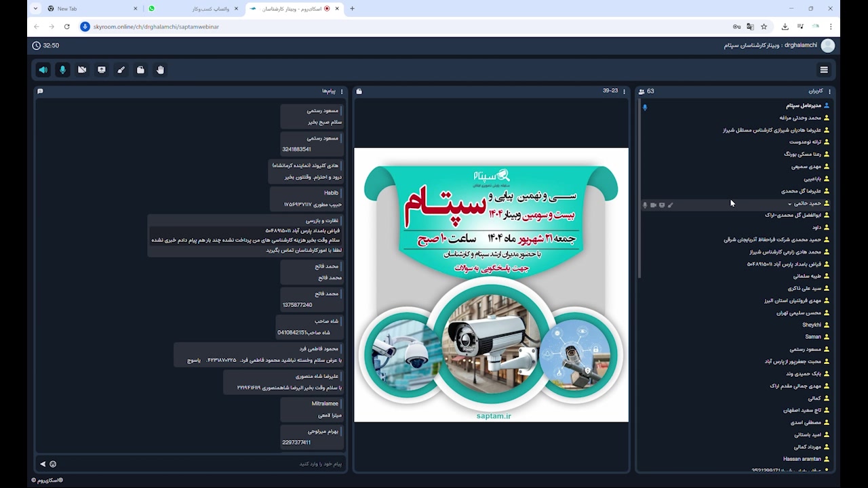Open the emoji picker in chat
The height and width of the screenshot is (488, 868).
click(x=53, y=464)
